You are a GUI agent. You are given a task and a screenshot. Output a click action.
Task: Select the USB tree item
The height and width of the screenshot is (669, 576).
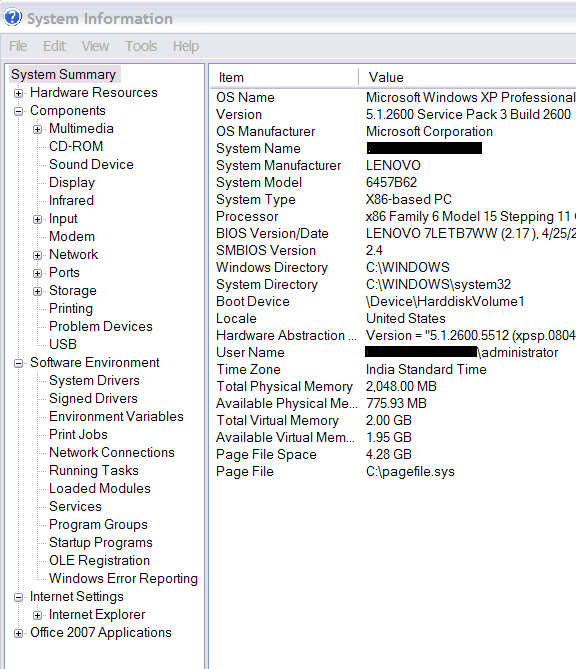63,344
